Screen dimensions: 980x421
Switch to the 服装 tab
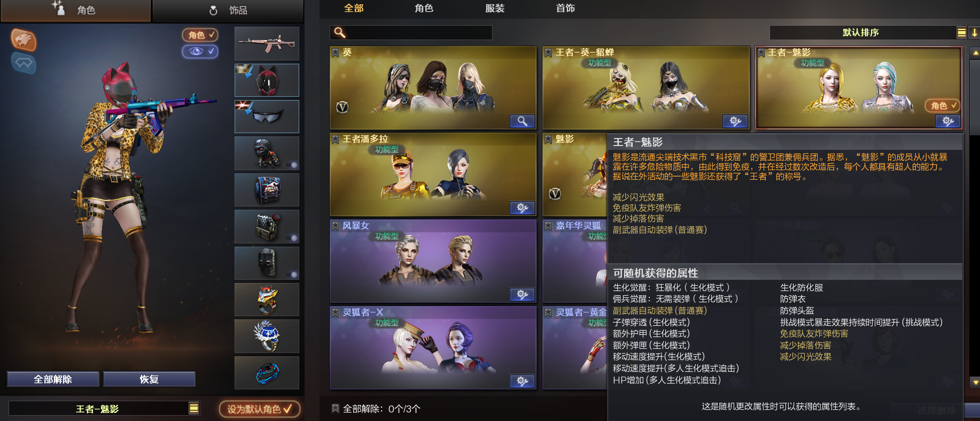point(495,9)
